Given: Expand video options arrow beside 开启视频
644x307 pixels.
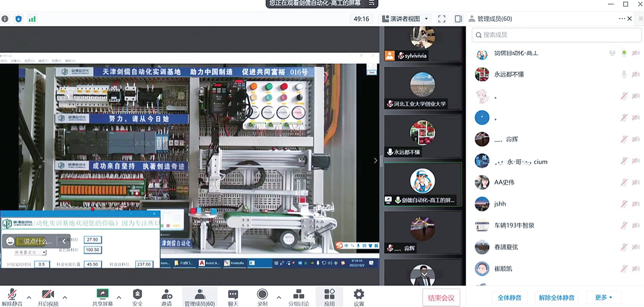Looking at the screenshot, I should [65, 297].
